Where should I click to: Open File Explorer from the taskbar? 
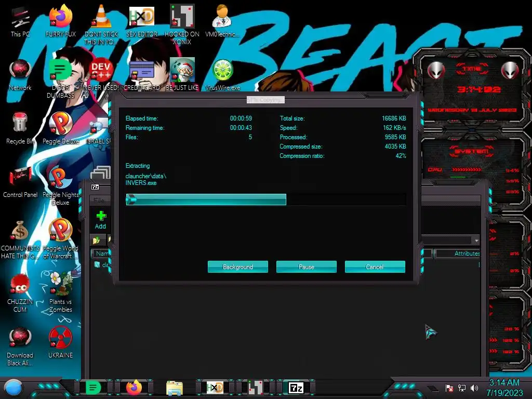click(175, 388)
